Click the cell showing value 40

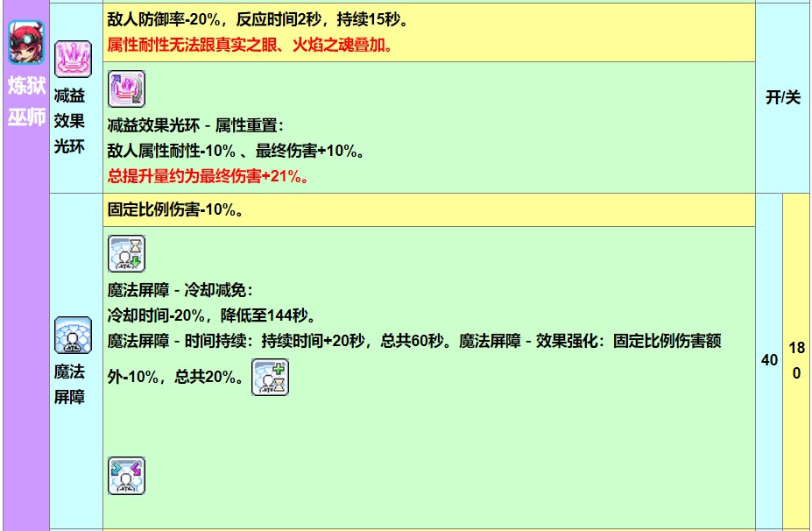point(769,360)
